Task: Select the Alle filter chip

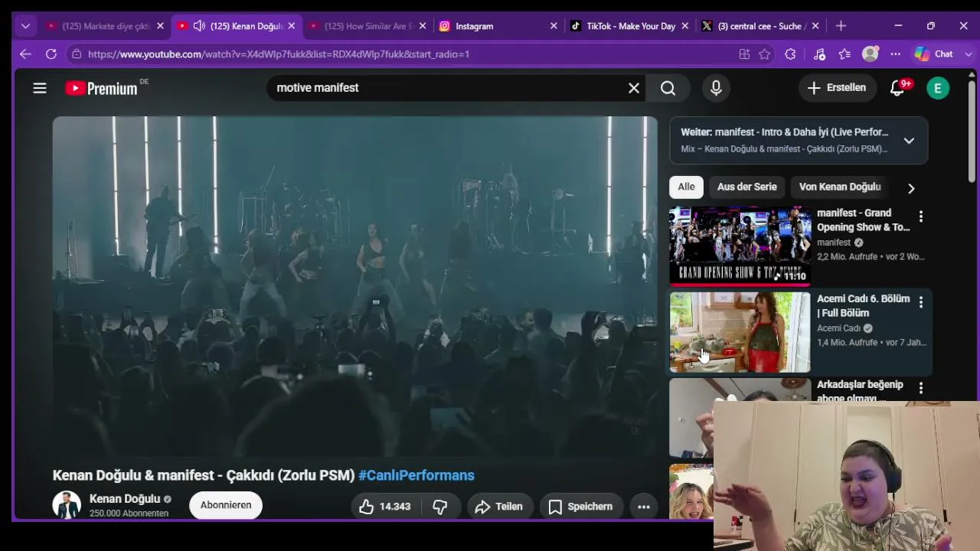Action: [x=686, y=187]
